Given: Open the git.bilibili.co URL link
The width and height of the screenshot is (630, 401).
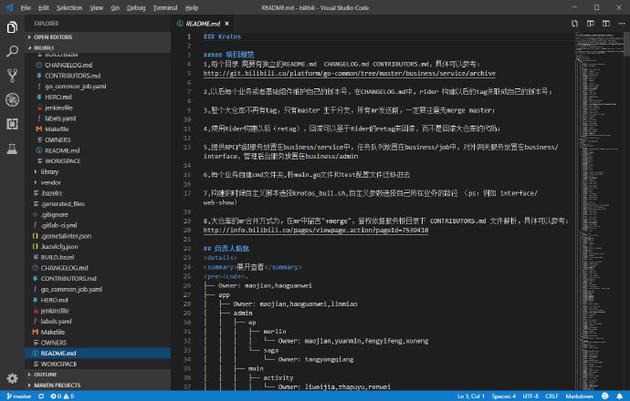Looking at the screenshot, I should pyautogui.click(x=349, y=73).
